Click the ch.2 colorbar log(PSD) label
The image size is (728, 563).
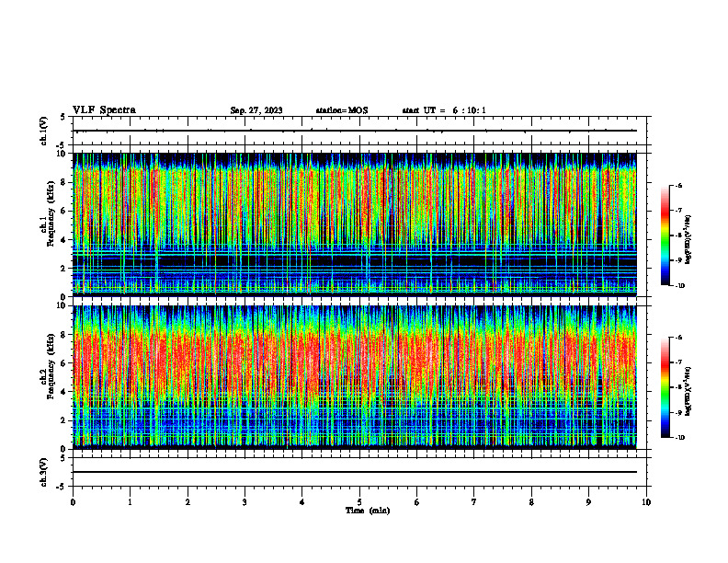688,391
